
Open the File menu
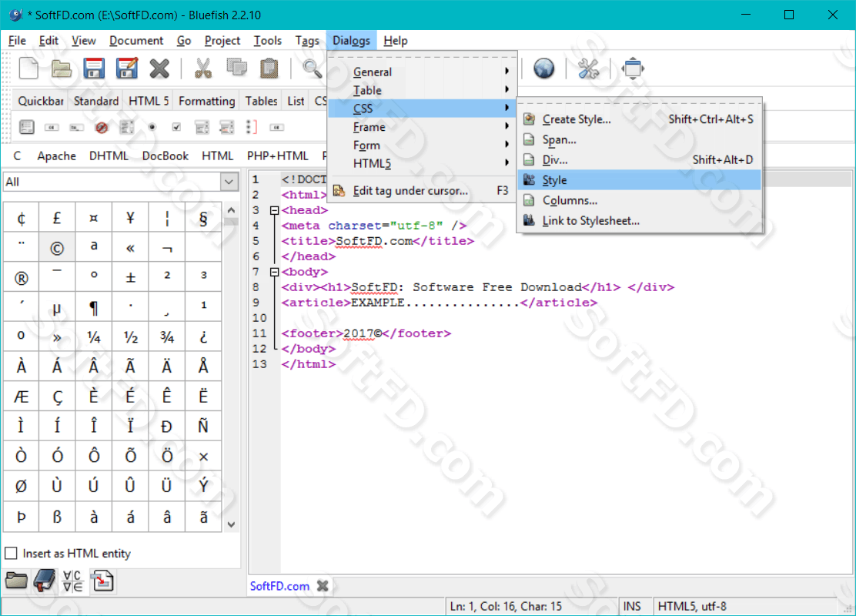pos(17,40)
